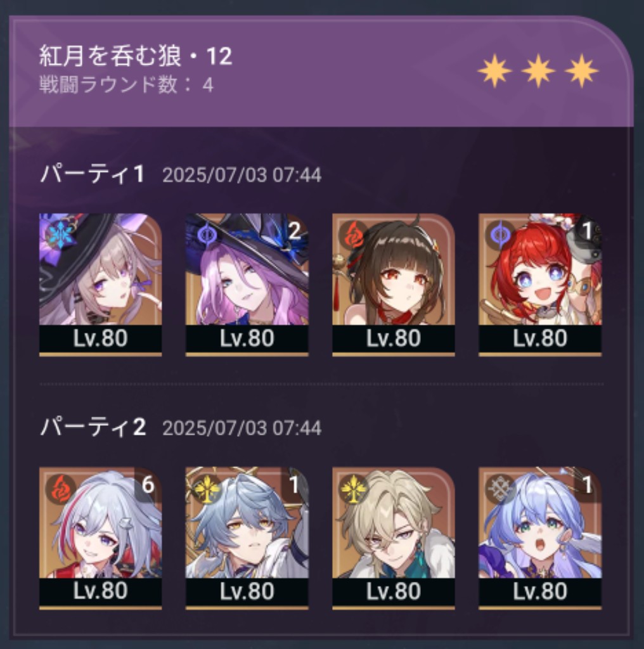Select the blue-haired yellow-eyed male character

point(247,538)
